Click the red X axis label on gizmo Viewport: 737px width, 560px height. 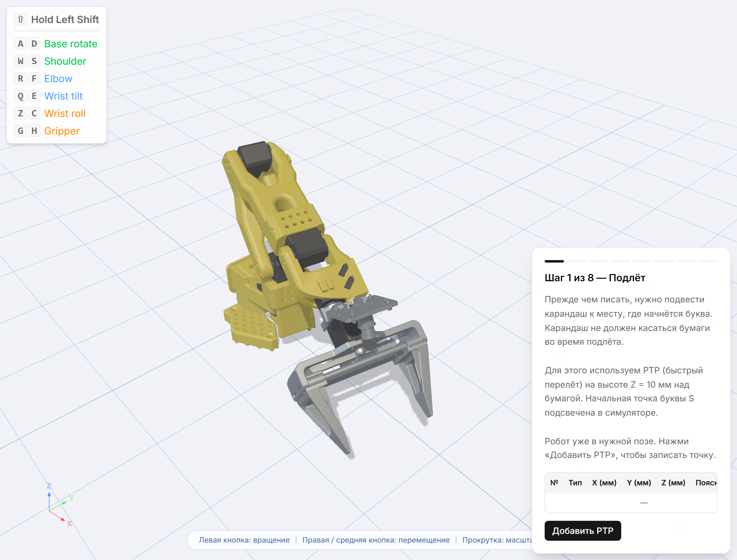click(69, 523)
